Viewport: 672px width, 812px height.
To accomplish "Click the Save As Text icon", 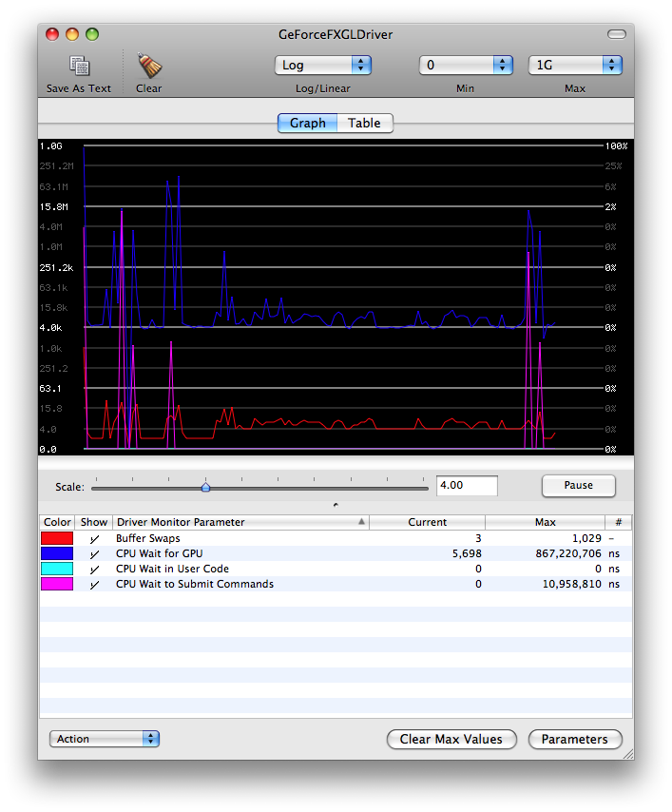I will tap(79, 66).
